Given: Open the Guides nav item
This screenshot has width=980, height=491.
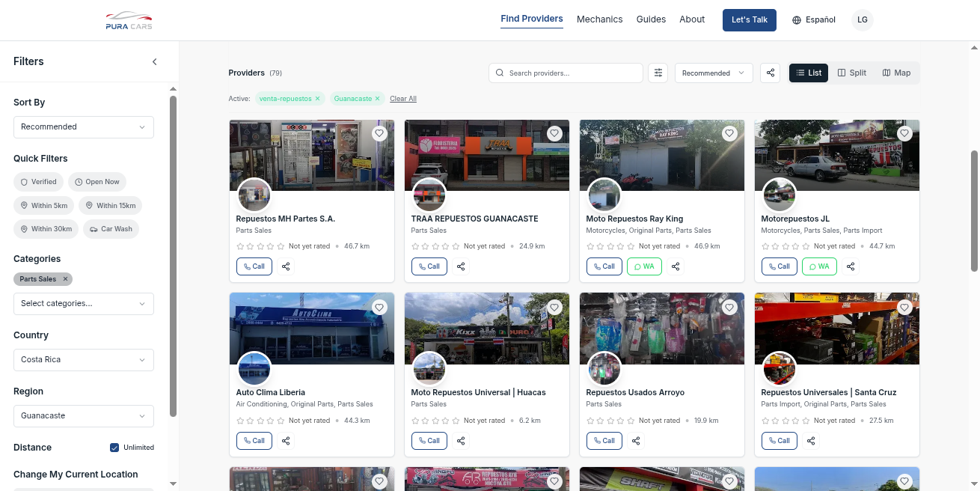Looking at the screenshot, I should [651, 19].
